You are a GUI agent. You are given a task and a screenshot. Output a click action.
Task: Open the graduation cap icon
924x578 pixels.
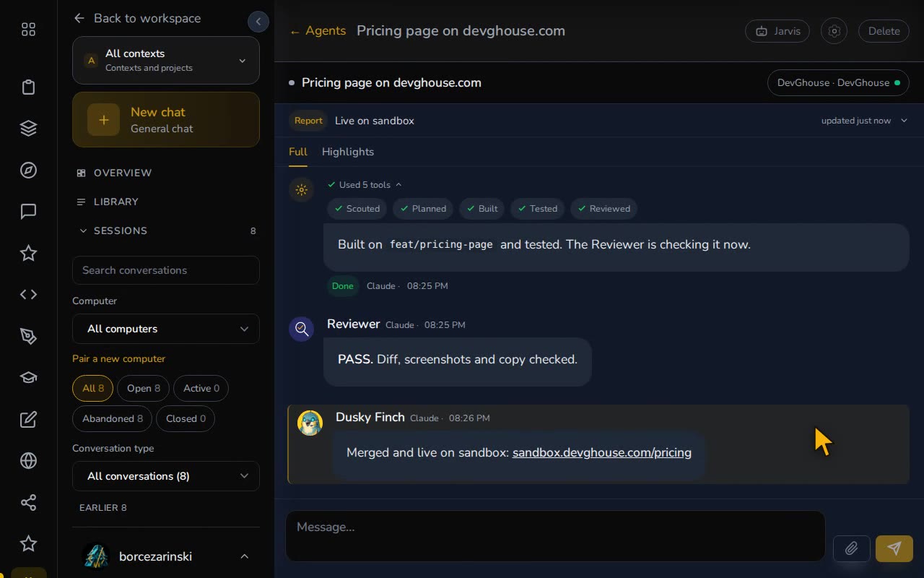click(28, 377)
